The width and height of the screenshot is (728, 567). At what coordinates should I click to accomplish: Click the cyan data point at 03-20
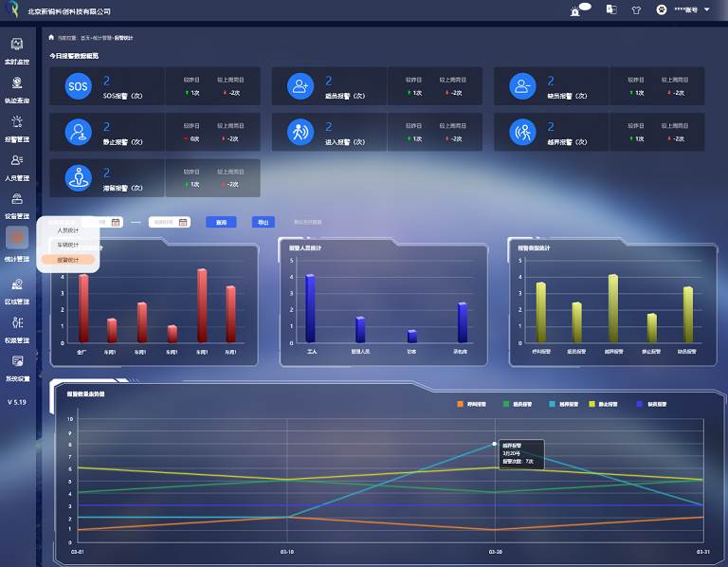(x=495, y=444)
